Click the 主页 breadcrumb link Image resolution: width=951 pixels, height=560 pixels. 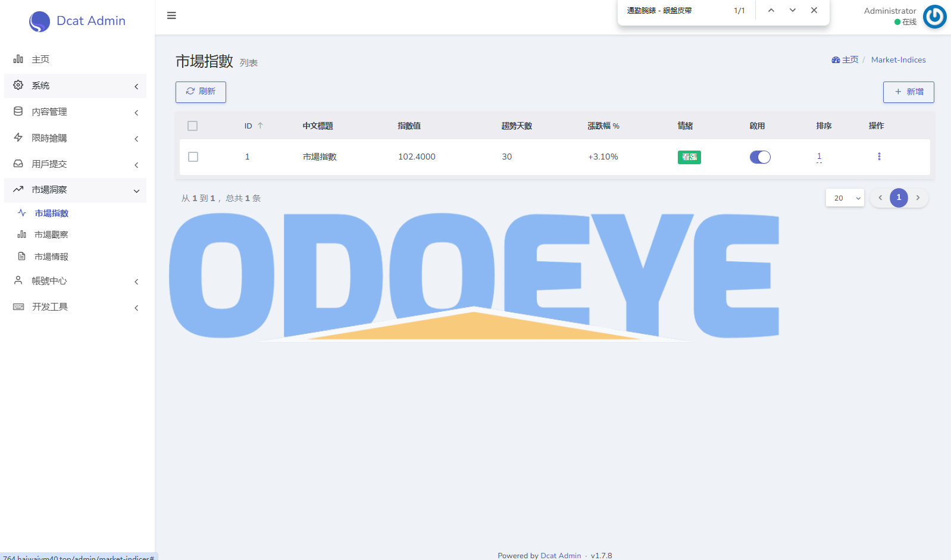(850, 60)
